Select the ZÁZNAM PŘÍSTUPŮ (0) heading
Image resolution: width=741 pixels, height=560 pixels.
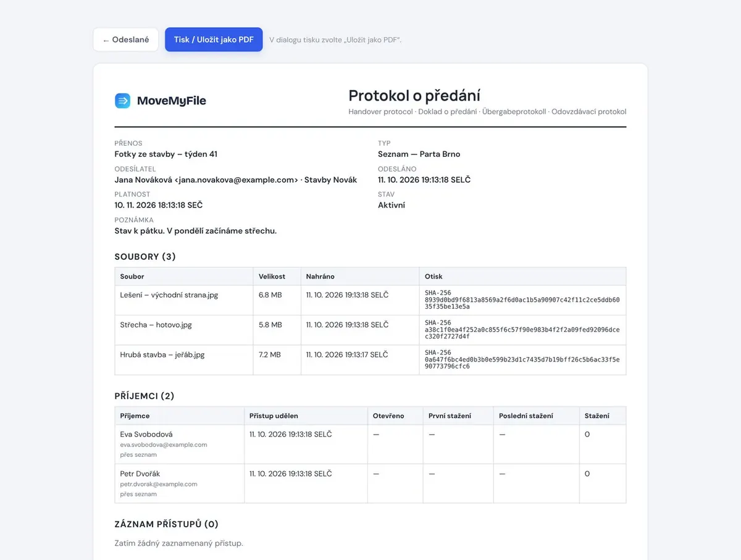click(x=167, y=524)
